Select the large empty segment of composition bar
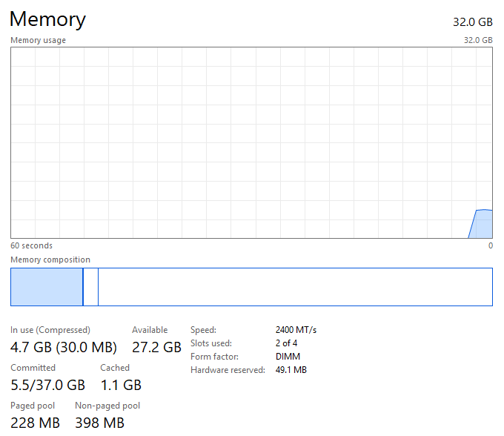Screen dimensions: 504x436 [x=295, y=287]
